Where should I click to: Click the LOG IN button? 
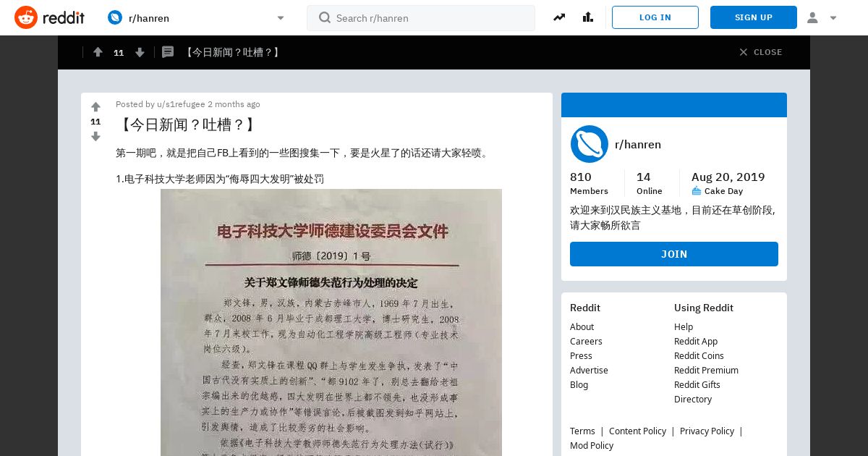[x=655, y=17]
